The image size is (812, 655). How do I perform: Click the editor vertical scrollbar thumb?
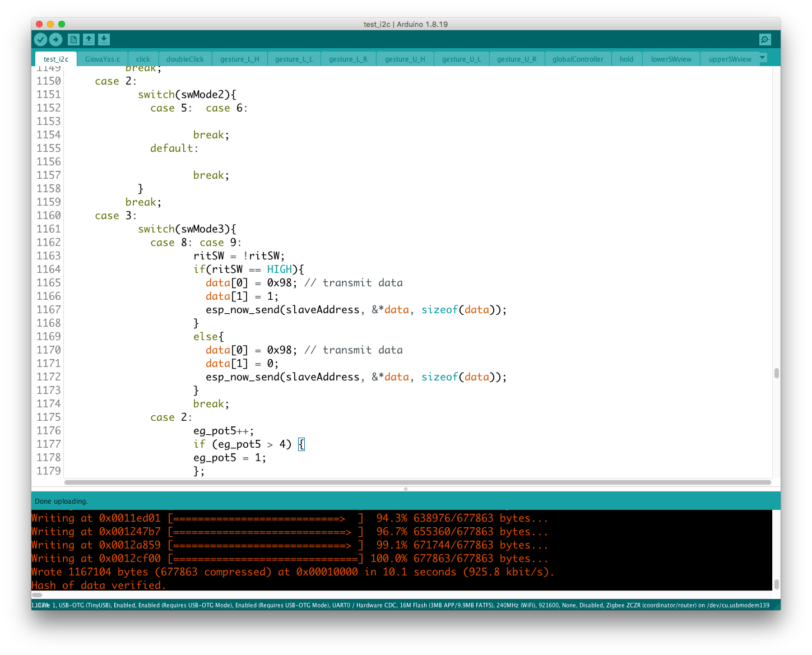pyautogui.click(x=776, y=373)
